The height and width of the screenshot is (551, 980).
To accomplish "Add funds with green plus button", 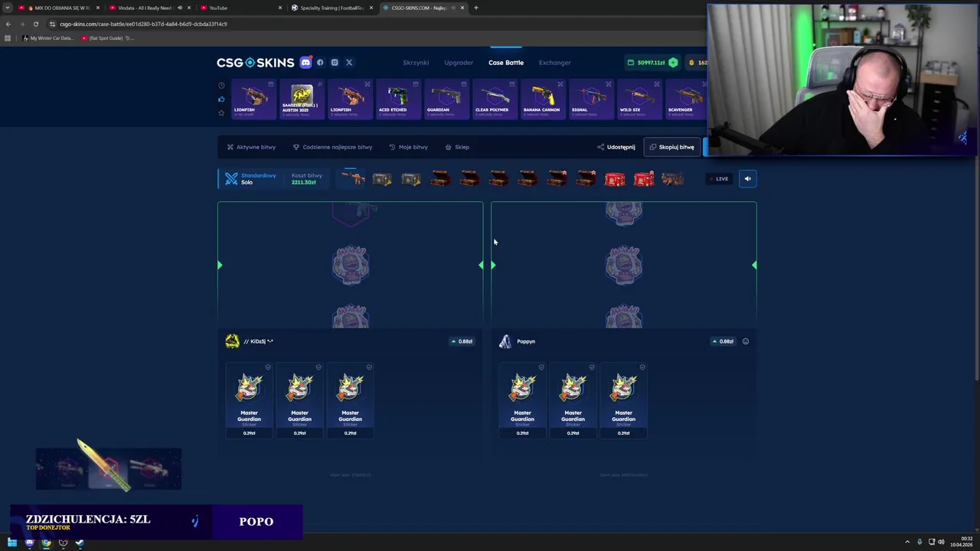I will click(x=673, y=62).
